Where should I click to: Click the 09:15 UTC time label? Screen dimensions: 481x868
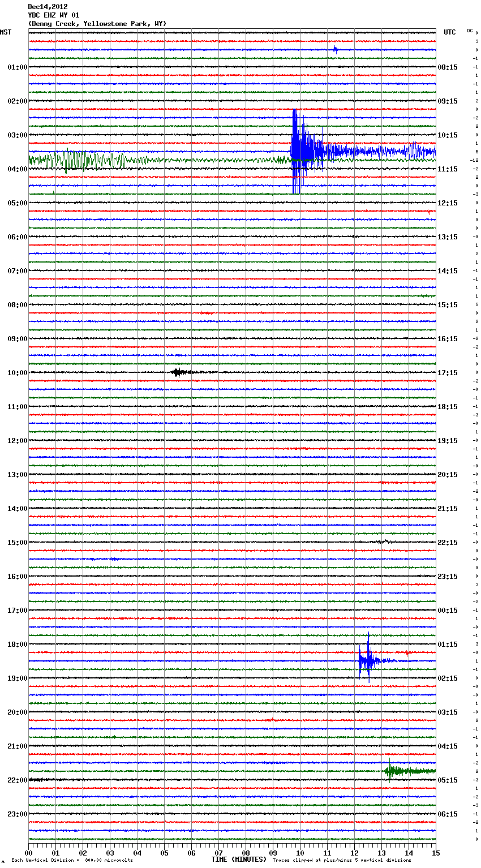pyautogui.click(x=448, y=101)
